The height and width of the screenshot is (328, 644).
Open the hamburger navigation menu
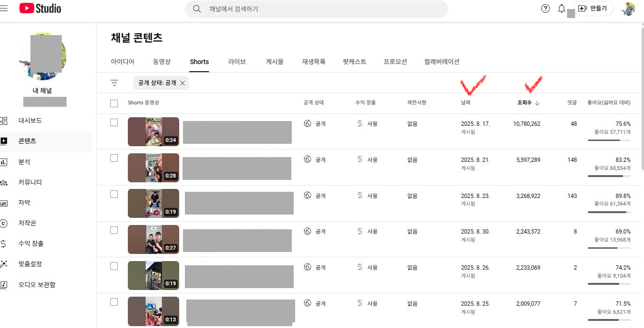pos(4,9)
